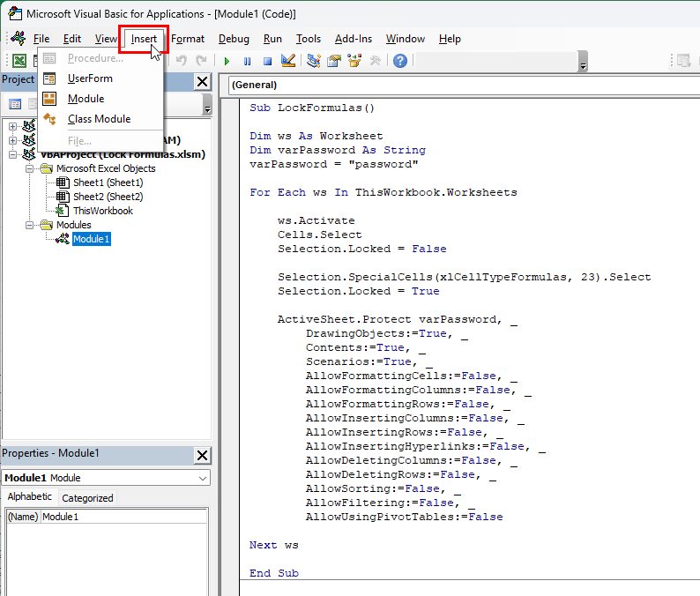Screen dimensions: 700x596
Task: Open the Insert menu
Action: [144, 39]
